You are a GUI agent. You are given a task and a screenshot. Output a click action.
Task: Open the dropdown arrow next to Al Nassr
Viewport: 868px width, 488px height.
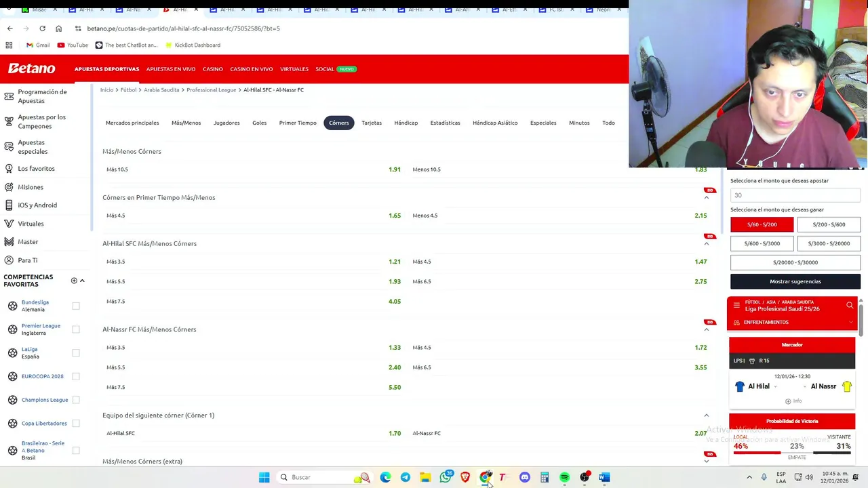pyautogui.click(x=805, y=387)
